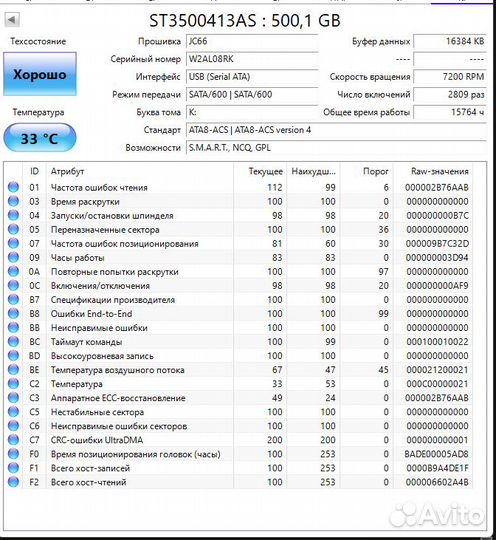Click the Порог column header
The height and width of the screenshot is (540, 496).
[x=366, y=171]
